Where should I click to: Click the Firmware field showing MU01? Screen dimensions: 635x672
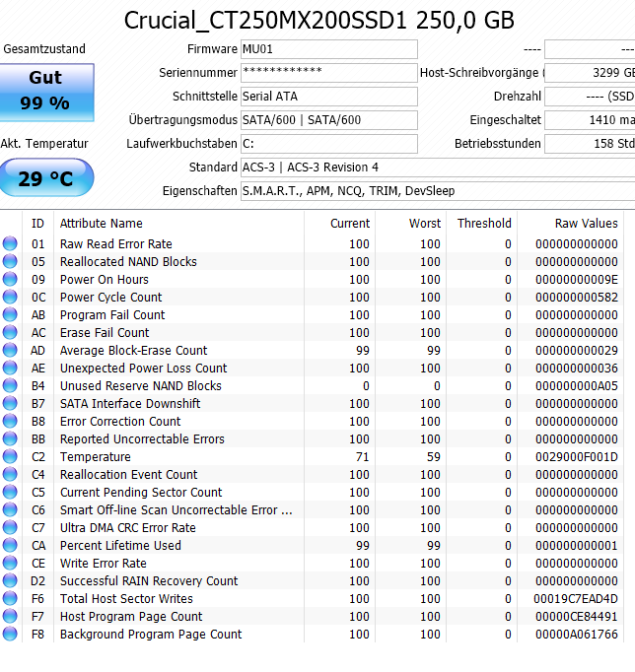329,49
